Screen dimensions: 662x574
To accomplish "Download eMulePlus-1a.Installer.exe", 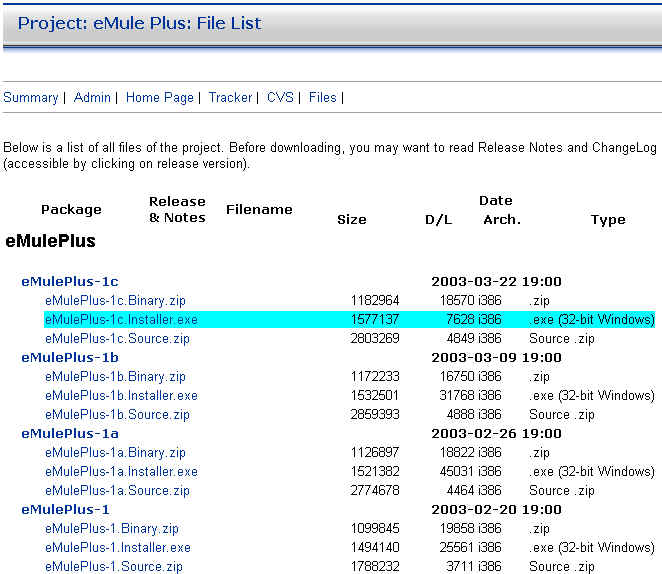I will click(121, 472).
